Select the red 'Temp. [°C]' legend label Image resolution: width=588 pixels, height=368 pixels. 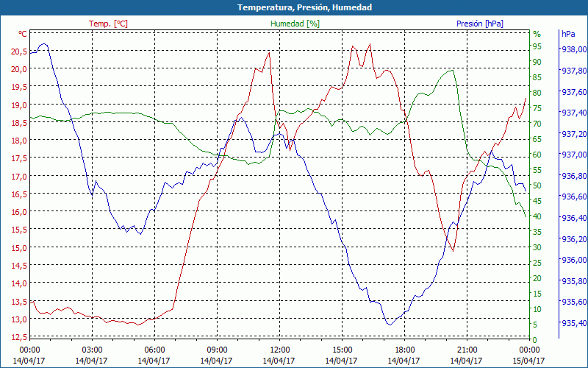click(x=108, y=24)
